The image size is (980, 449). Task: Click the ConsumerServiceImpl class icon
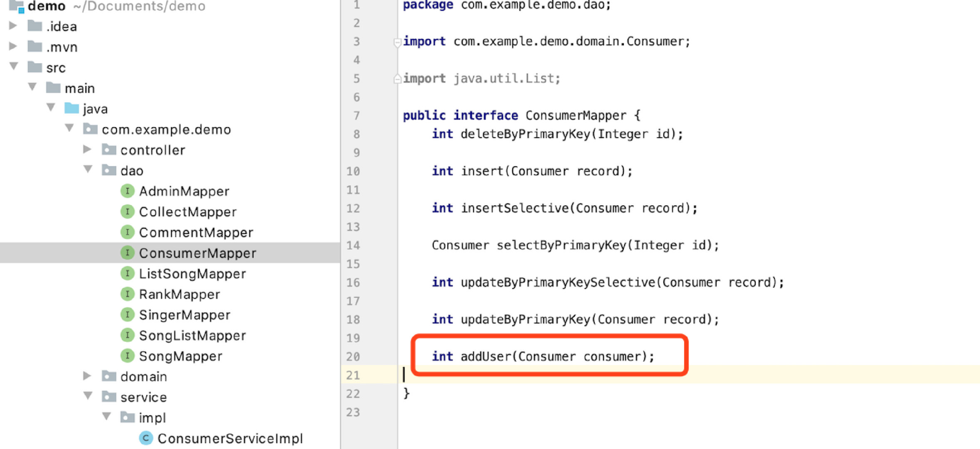click(146, 438)
